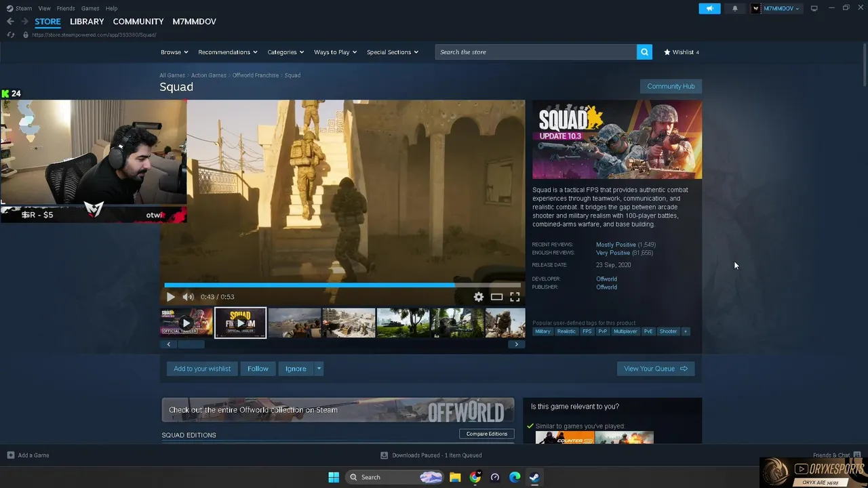Screen dimensions: 868x488
Task: Open Add a Game plus icon
Action: coord(10,455)
